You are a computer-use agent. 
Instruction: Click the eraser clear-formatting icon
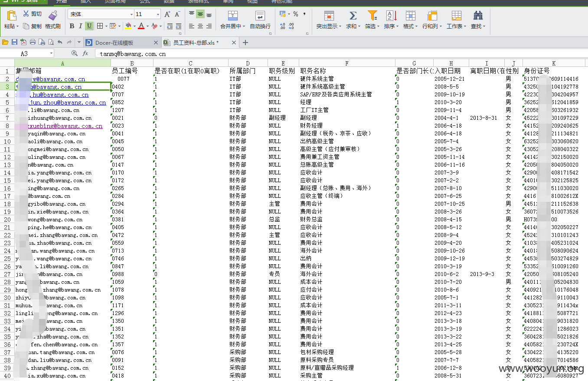point(155,26)
